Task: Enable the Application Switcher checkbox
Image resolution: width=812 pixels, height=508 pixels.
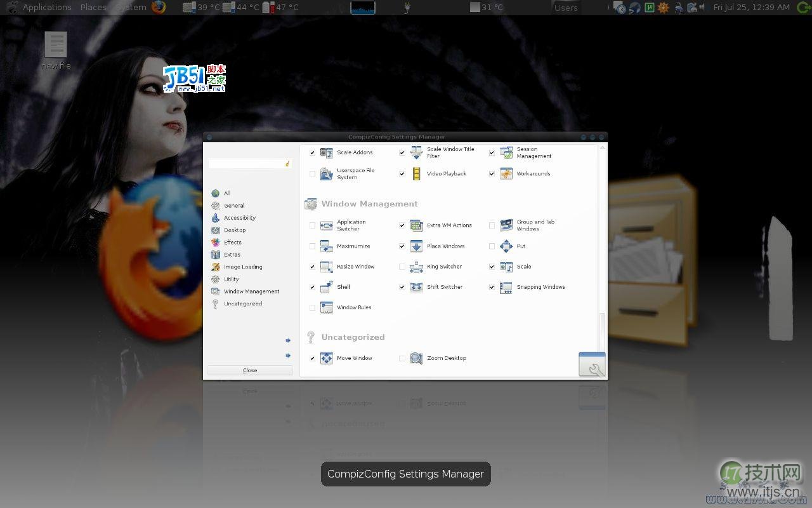Action: tap(312, 225)
